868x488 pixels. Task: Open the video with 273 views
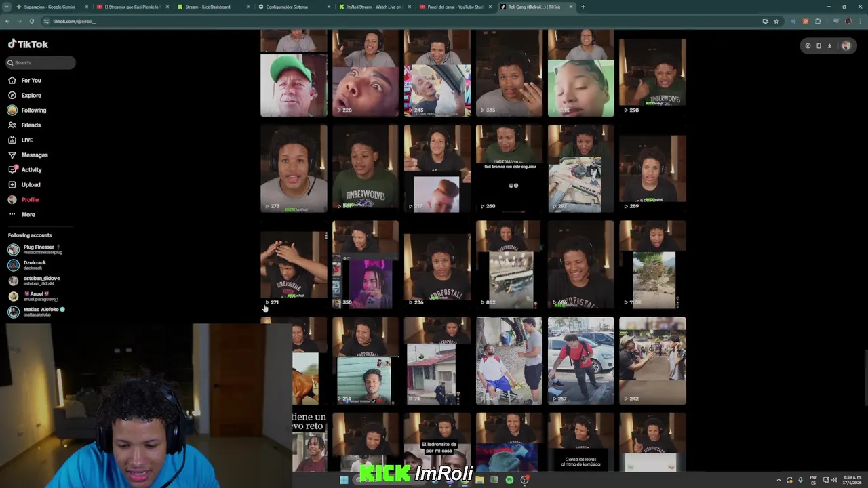tap(294, 169)
